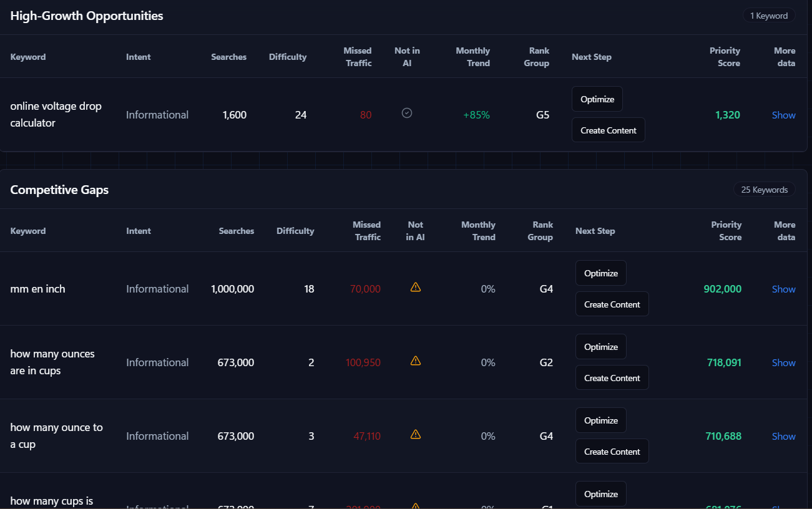Click Searches column header in High-Growth Opportunities
Screen dimensions: 812x509
click(229, 57)
